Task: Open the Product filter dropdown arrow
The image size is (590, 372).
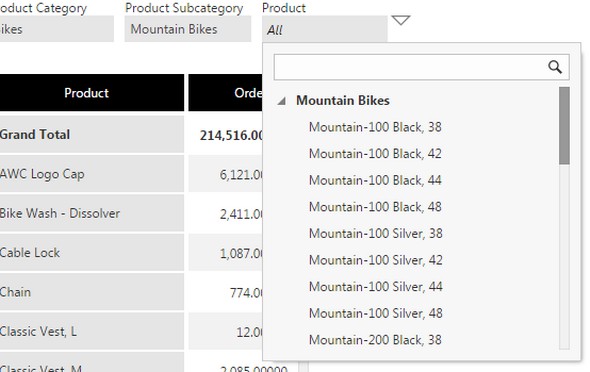Action: tap(401, 20)
